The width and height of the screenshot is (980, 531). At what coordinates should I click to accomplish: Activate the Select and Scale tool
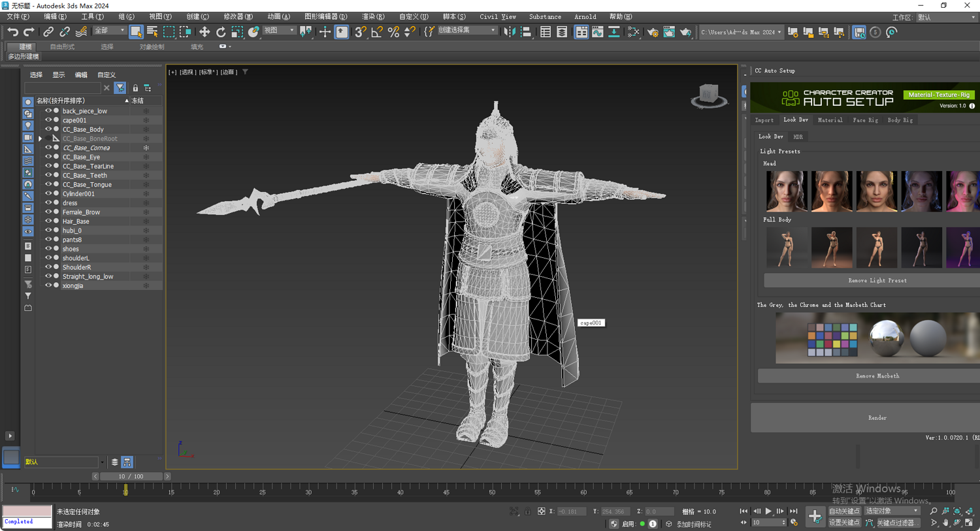tap(237, 32)
